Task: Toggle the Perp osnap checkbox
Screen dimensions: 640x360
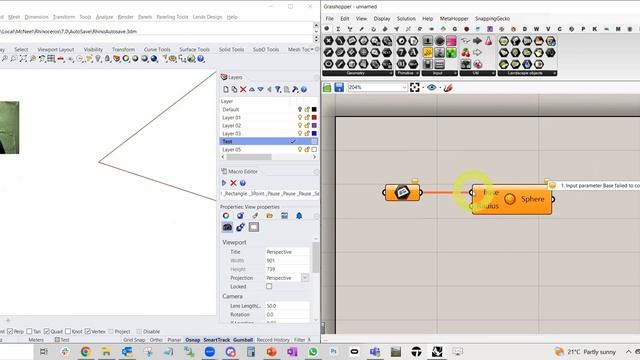Action: [x=10, y=331]
